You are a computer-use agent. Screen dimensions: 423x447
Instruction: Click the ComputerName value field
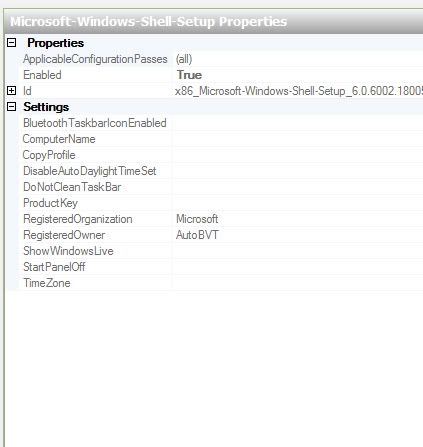(298, 139)
